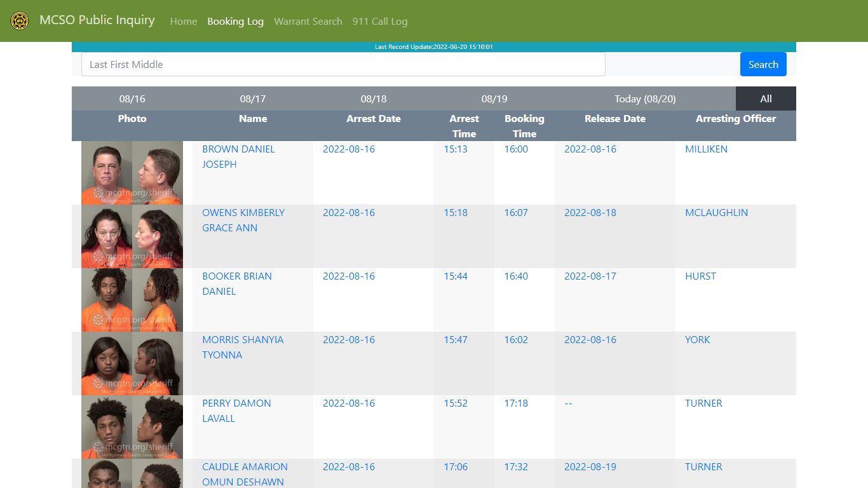Click Booker Brian Daniel's arrest date

pos(349,276)
